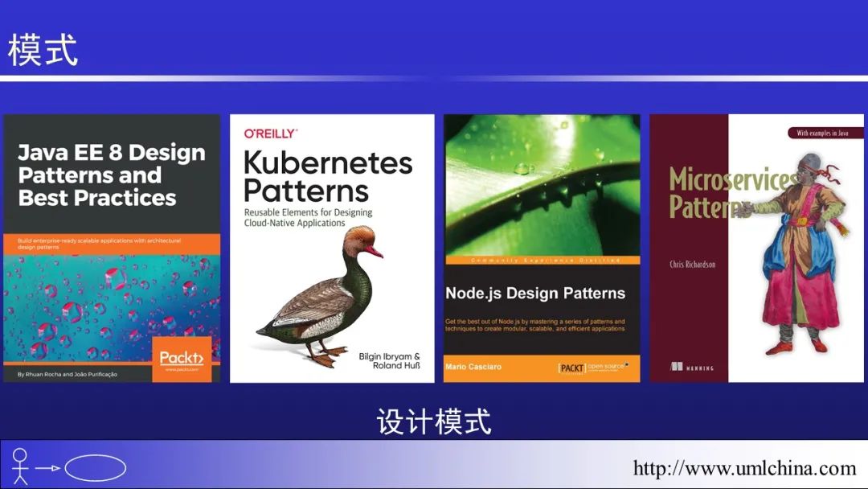
Task: Click the Node.js Design Patterns title text
Action: tap(535, 294)
